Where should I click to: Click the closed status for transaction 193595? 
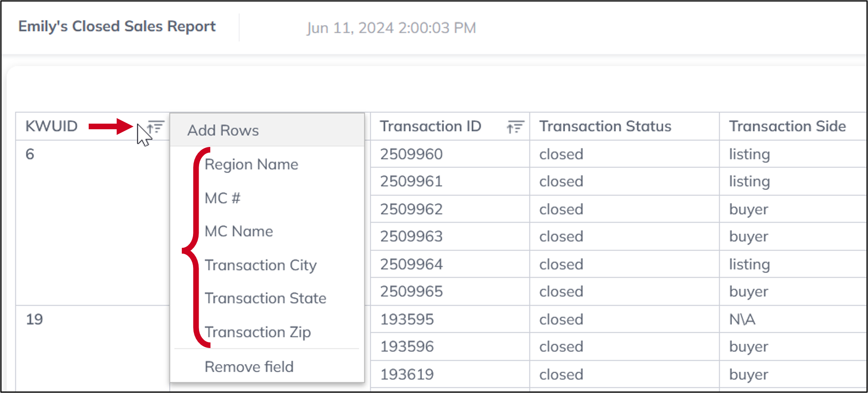[x=561, y=319]
